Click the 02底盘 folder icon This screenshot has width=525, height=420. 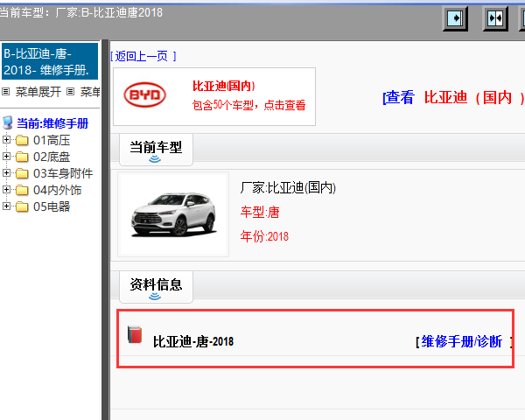click(x=22, y=157)
